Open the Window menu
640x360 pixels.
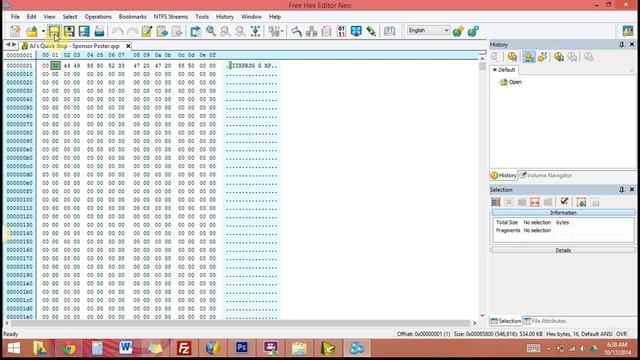pos(251,17)
